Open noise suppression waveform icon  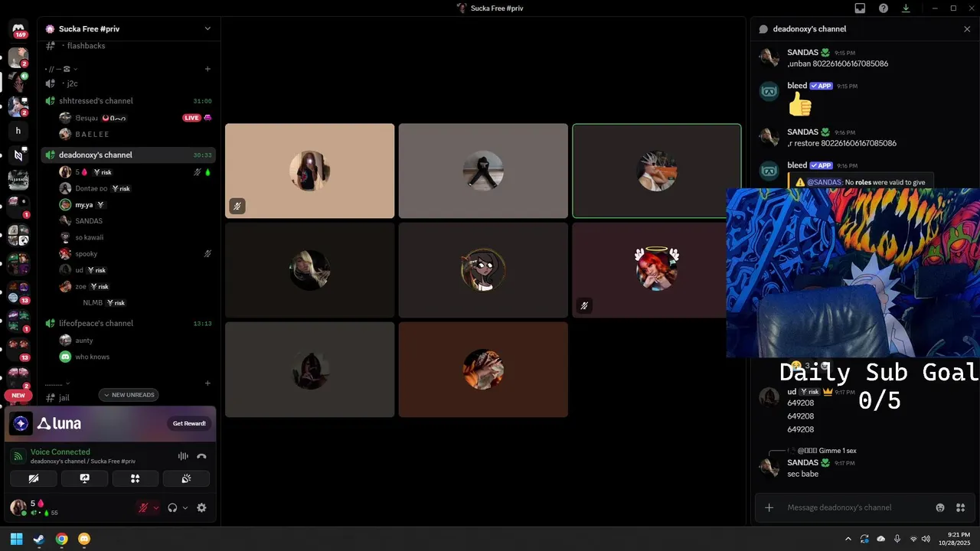[x=183, y=456]
